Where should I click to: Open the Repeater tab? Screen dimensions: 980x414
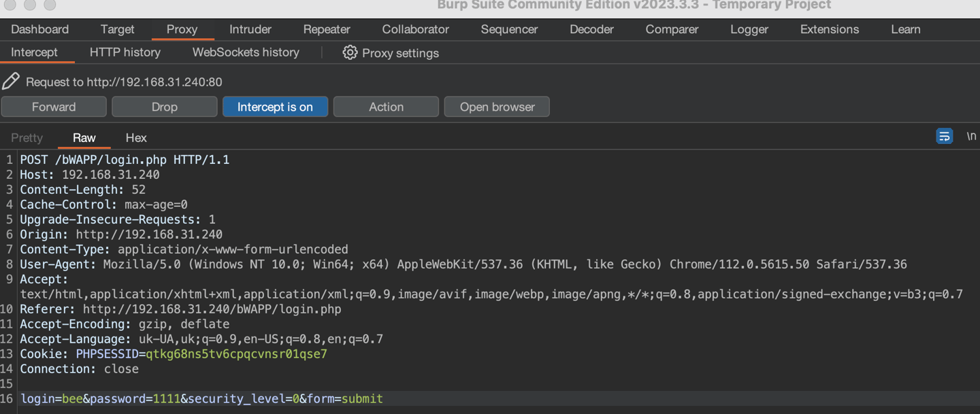click(x=327, y=29)
